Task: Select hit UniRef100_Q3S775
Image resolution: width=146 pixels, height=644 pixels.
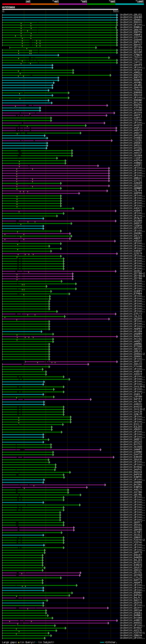Action: point(131,37)
